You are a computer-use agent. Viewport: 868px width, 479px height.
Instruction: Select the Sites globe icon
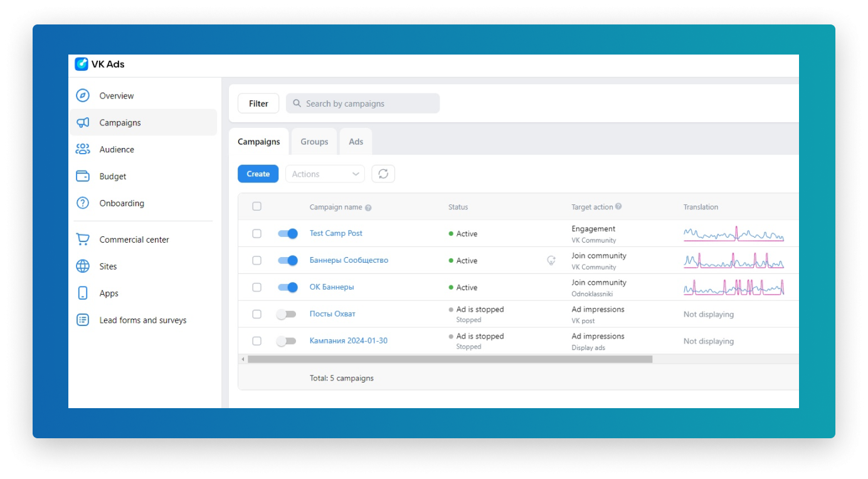82,266
